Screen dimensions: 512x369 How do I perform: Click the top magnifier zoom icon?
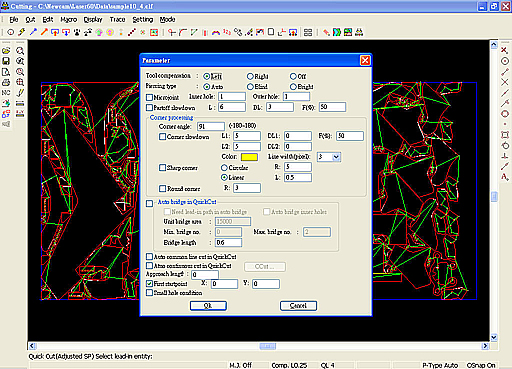pyautogui.click(x=20, y=51)
